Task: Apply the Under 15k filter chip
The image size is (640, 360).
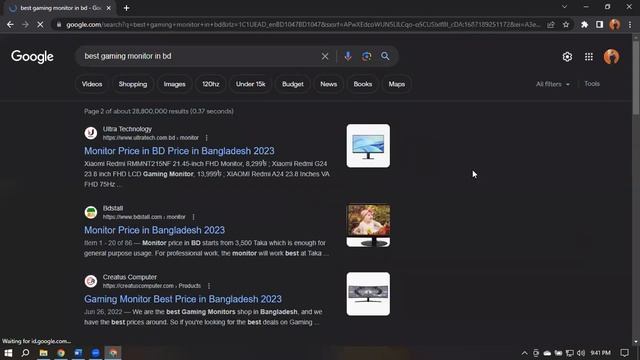Action: point(250,84)
